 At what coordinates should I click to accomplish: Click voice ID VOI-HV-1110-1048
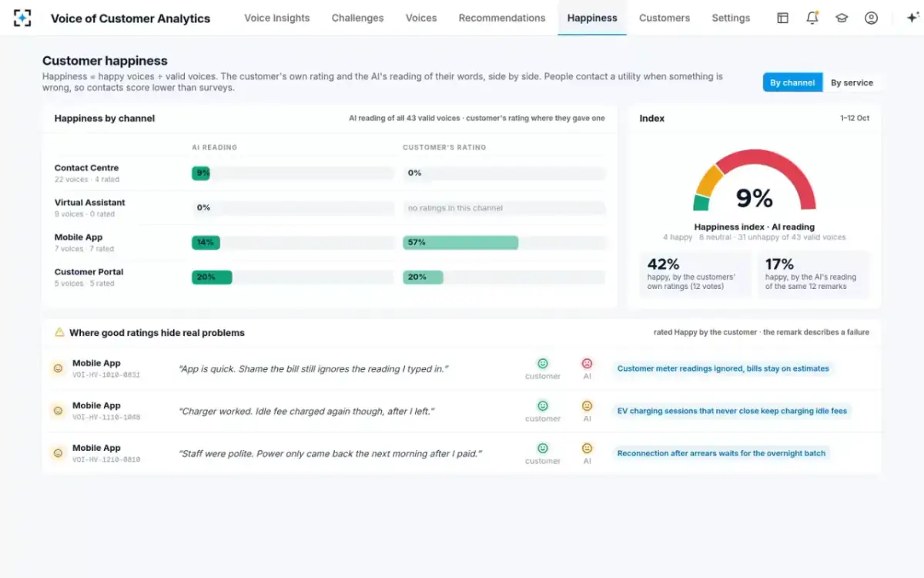[x=106, y=418]
